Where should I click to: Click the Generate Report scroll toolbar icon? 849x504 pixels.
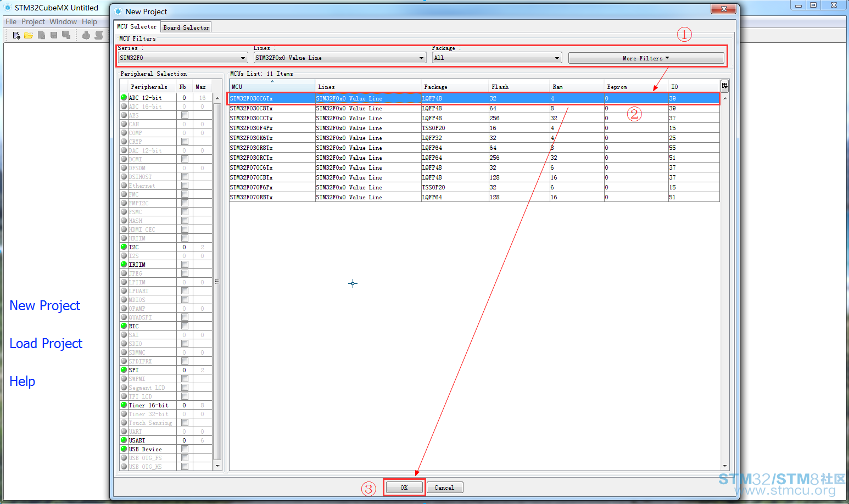point(99,35)
